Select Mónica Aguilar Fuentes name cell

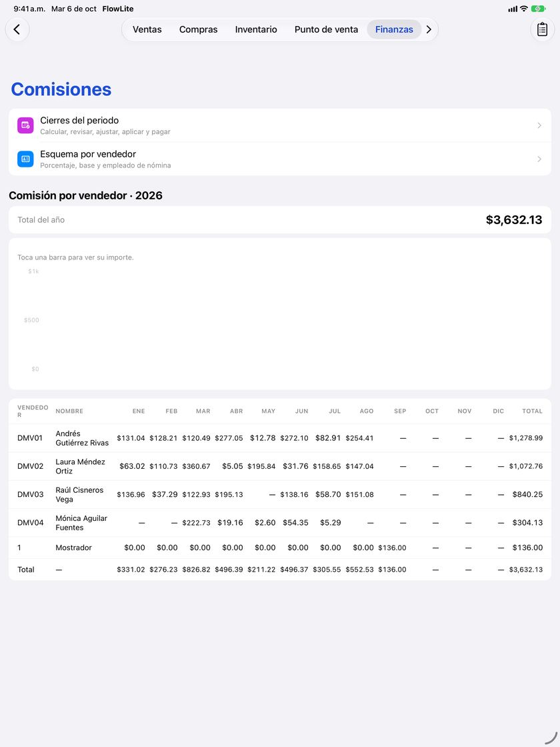81,523
